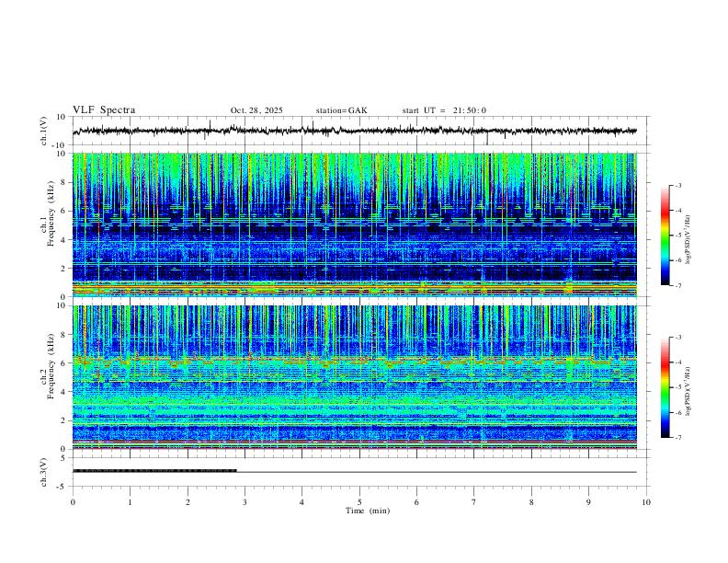728x563 pixels.
Task: Click the "station=GAK" header label
Action: tap(341, 110)
